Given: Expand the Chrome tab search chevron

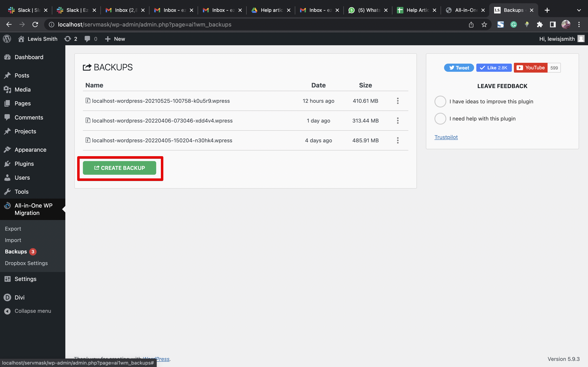Looking at the screenshot, I should pos(579,10).
